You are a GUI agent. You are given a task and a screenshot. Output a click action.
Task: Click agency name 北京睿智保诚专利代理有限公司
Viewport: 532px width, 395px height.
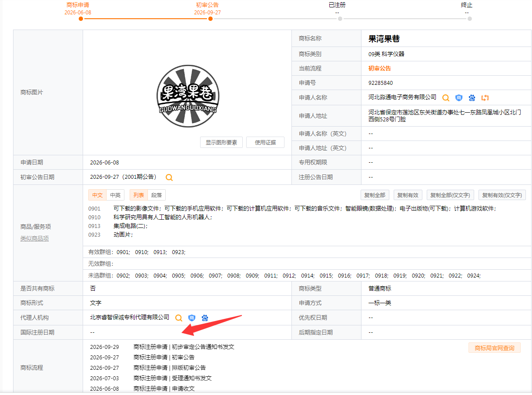[x=130, y=318]
